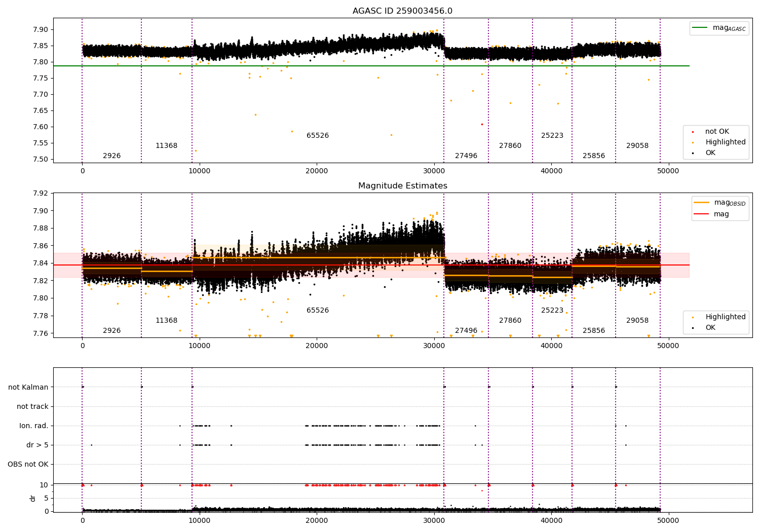This screenshot has height=532, width=760.
Task: Click the 7.76 y-tick label in Magnitude Estimates plot
Action: click(41, 333)
